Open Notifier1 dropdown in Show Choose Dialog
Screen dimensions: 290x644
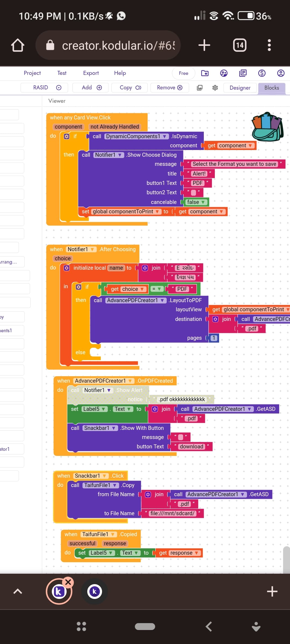(109, 155)
